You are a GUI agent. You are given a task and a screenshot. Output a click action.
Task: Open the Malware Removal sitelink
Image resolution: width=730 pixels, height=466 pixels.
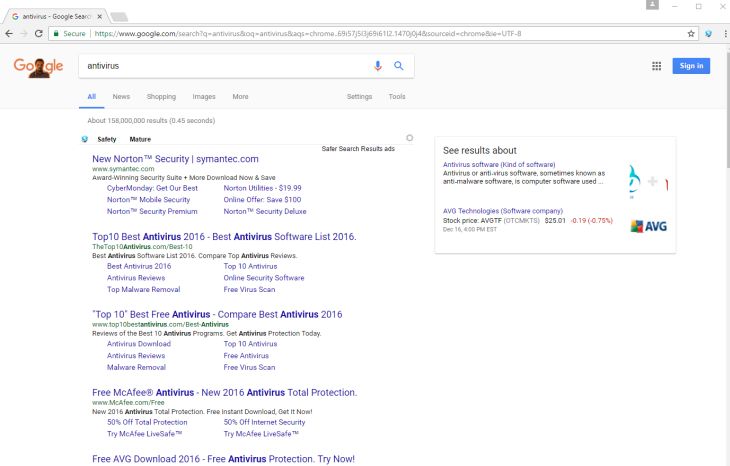click(x=136, y=367)
